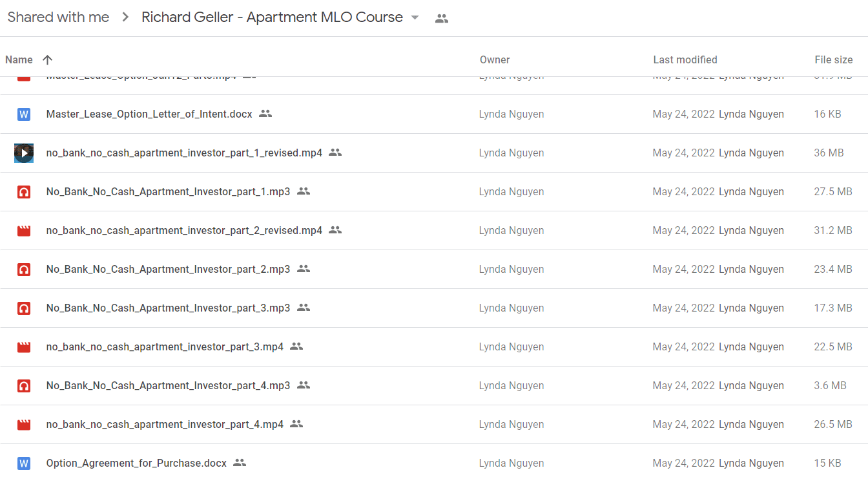The height and width of the screenshot is (479, 868).
Task: Click the Owner column header
Action: [495, 59]
